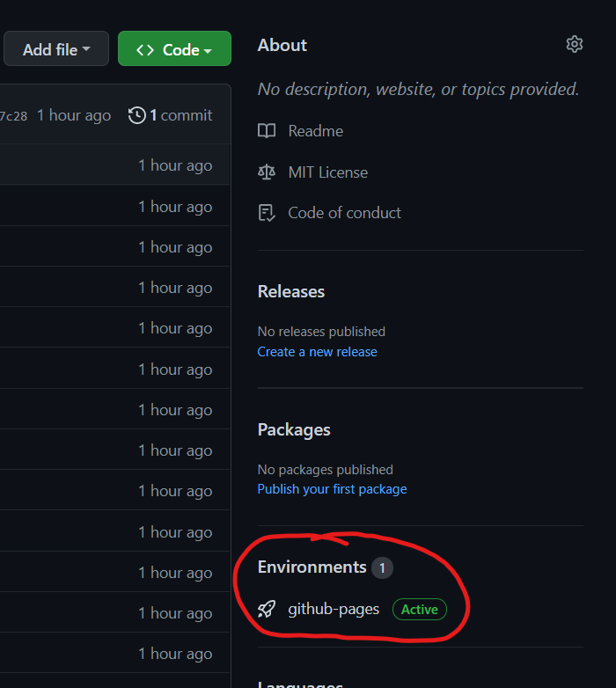Screen dimensions: 616x688
Task: Open the green Code dropdown
Action: [174, 48]
